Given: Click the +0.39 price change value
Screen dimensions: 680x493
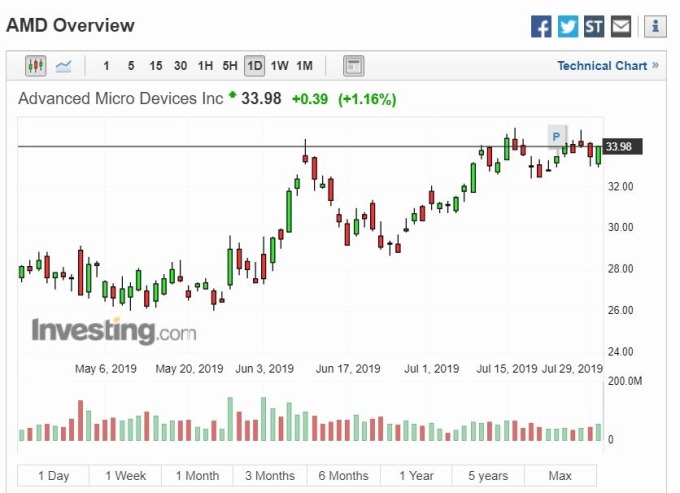Looking at the screenshot, I should point(310,99).
